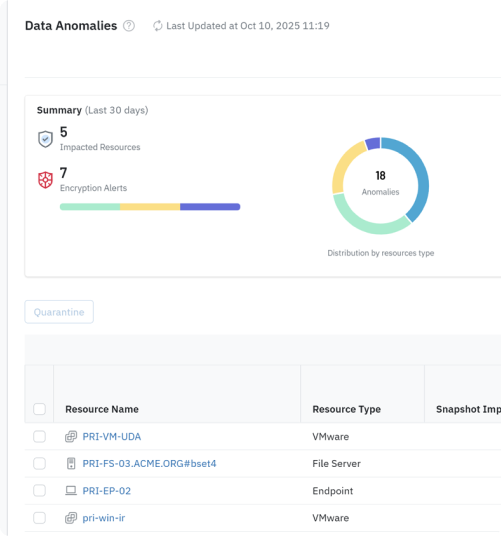
Task: Click the yellow segment of encryption alerts bar
Action: pyautogui.click(x=150, y=206)
